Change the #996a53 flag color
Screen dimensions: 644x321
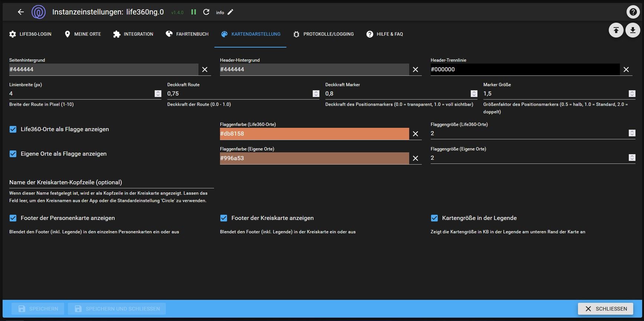(x=315, y=158)
